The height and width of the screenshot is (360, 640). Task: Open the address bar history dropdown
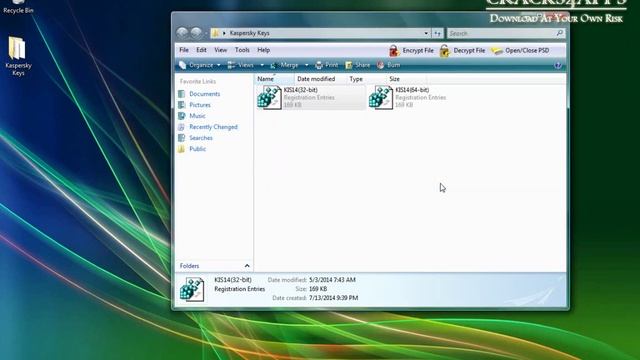(x=426, y=33)
